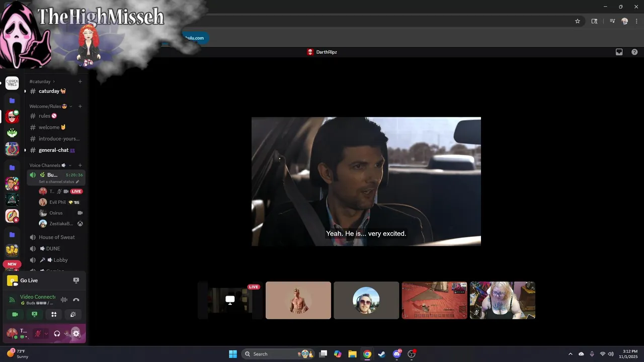Screen dimensions: 644x362
Task: Open the first purple server folder
Action: 12,100
